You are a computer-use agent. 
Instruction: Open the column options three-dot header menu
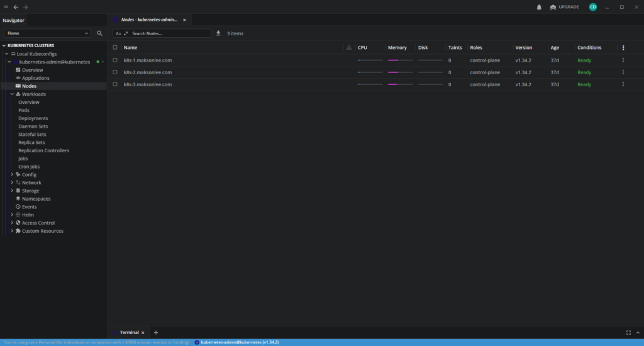[623, 48]
